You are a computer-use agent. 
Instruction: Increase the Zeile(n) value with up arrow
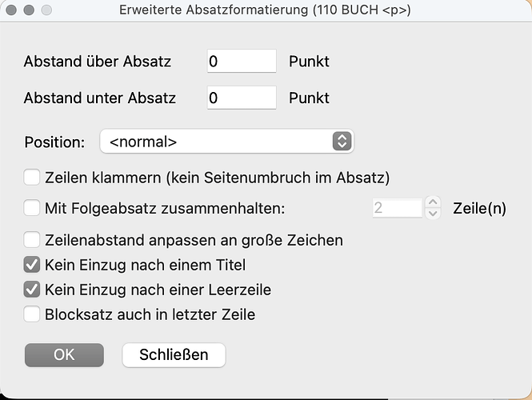coord(433,202)
